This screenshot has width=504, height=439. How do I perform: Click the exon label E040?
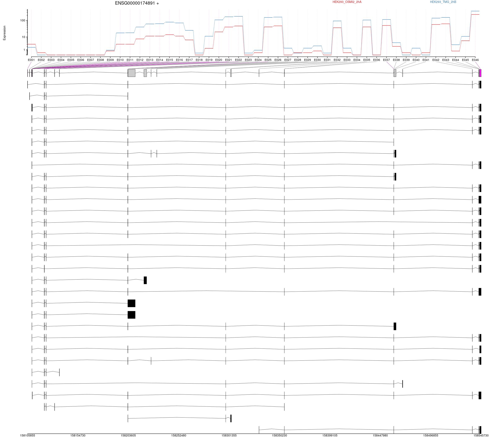tap(416, 60)
